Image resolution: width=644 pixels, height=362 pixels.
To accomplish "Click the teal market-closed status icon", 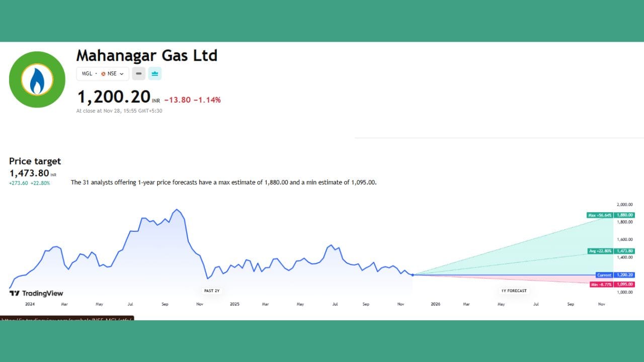I will pyautogui.click(x=155, y=73).
